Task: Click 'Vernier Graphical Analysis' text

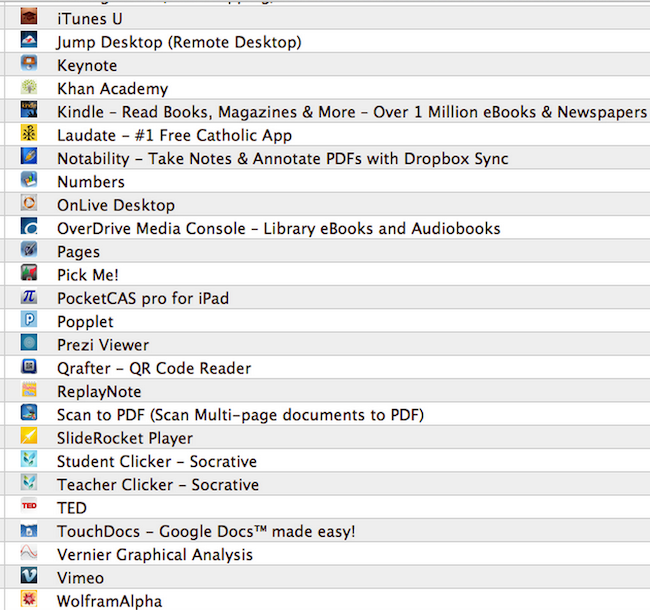Action: 155,555
